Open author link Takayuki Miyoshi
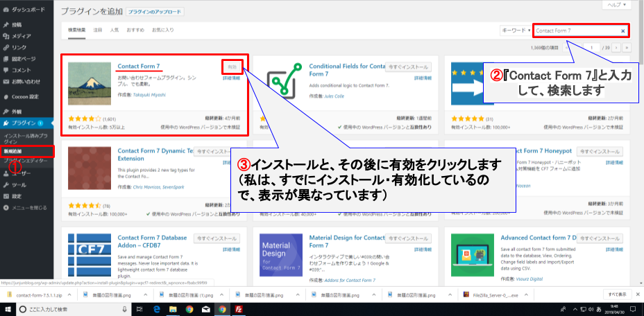The image size is (644, 316). click(149, 95)
